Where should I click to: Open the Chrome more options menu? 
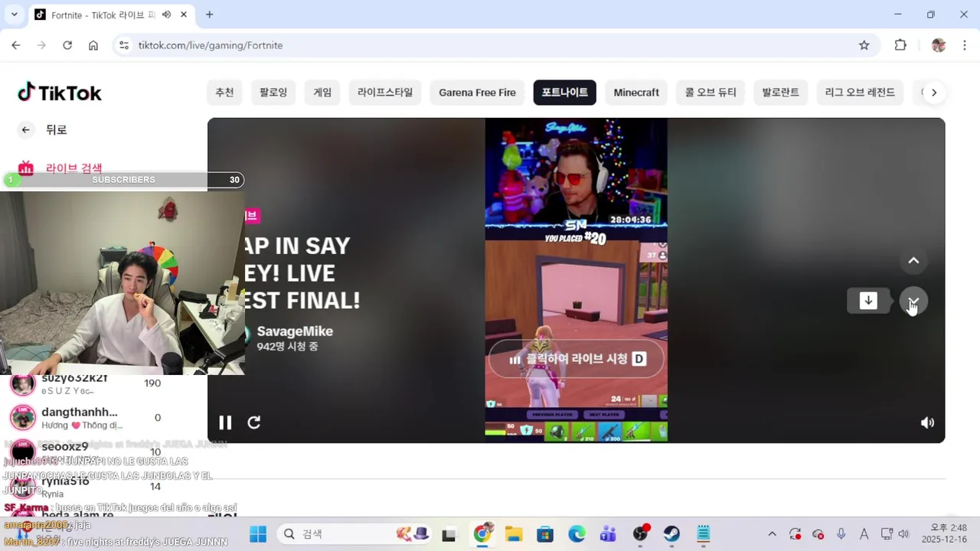tap(963, 45)
